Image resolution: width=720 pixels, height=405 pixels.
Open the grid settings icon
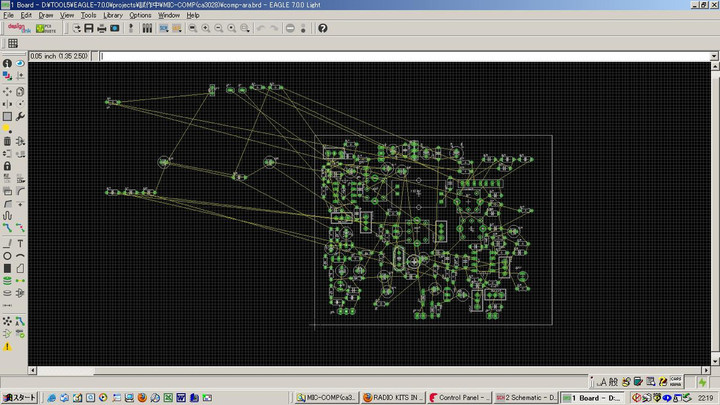click(13, 44)
